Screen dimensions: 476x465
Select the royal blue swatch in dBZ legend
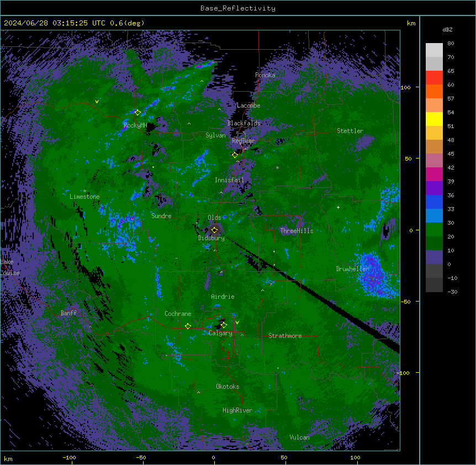coord(434,202)
